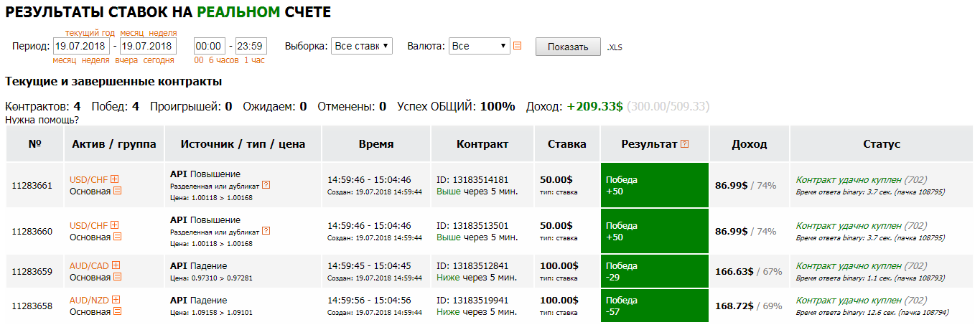Click the minus icon beside Основная in row 11283658

pyautogui.click(x=118, y=311)
